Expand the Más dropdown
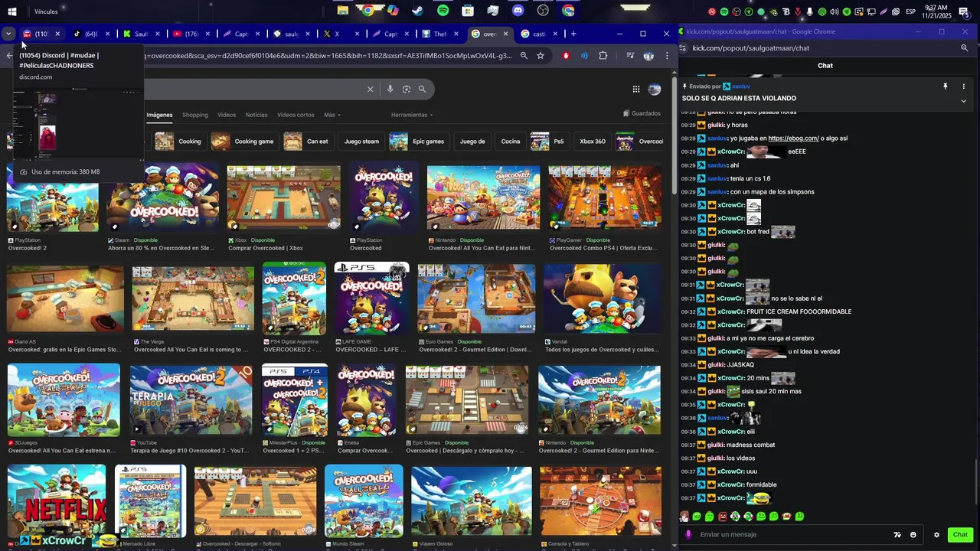This screenshot has height=551, width=980. tap(332, 115)
